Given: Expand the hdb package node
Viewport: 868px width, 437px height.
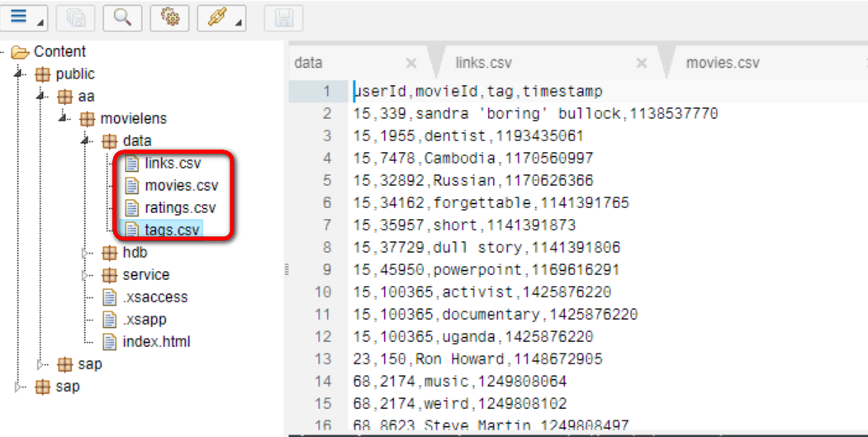Looking at the screenshot, I should (86, 253).
